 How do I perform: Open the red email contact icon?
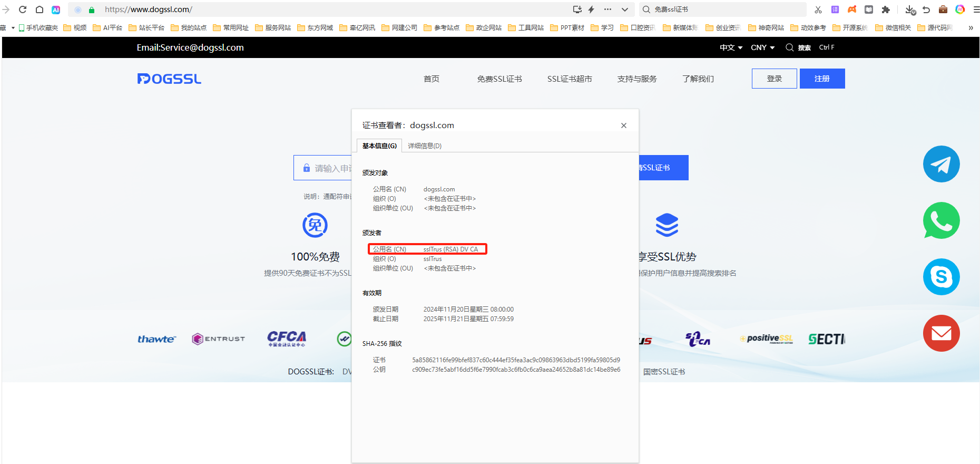[941, 333]
